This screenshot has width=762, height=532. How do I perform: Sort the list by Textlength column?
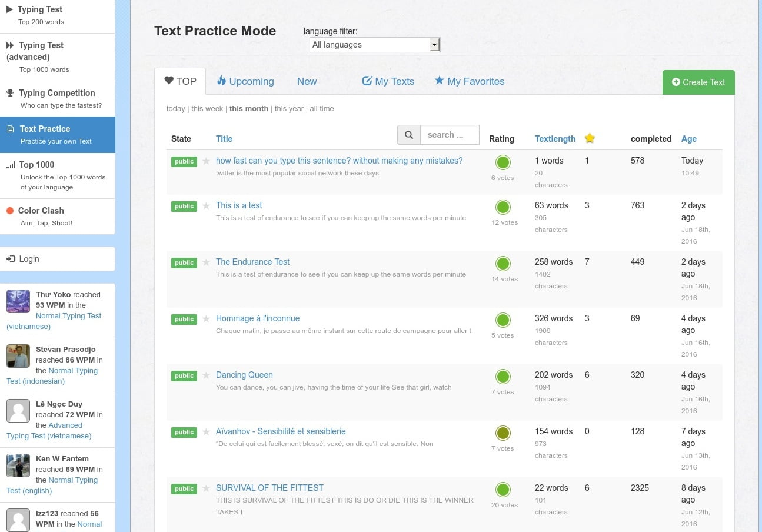[x=555, y=139]
